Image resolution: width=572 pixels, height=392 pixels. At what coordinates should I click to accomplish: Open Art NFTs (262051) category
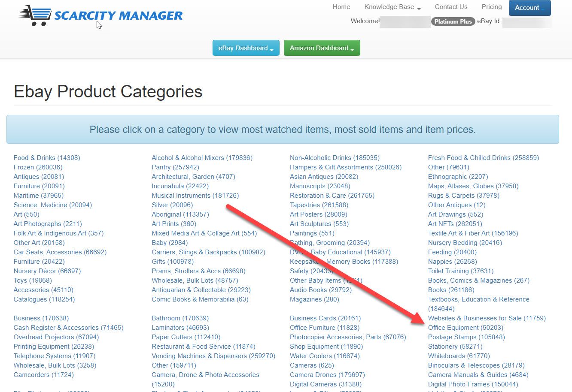click(x=455, y=224)
